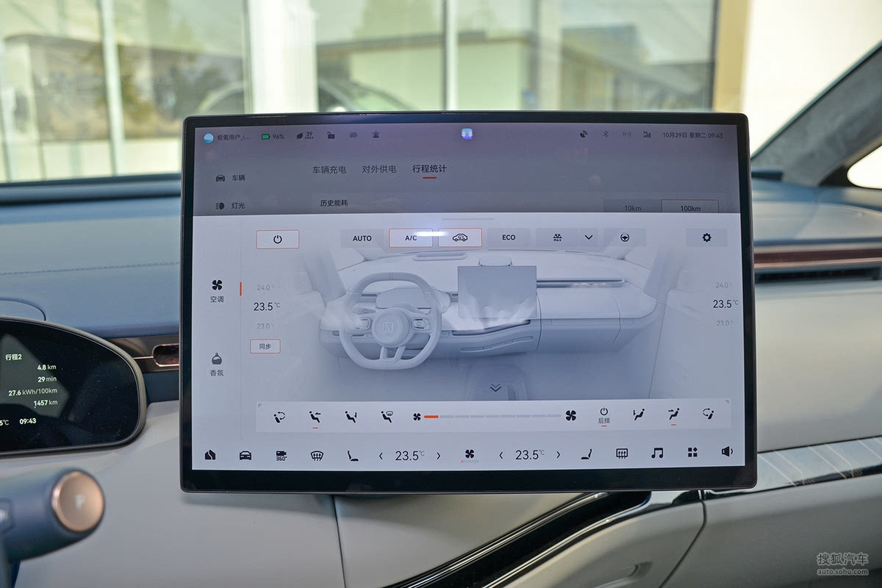Switch to 对外供电 tab
The width and height of the screenshot is (882, 588).
point(379,169)
